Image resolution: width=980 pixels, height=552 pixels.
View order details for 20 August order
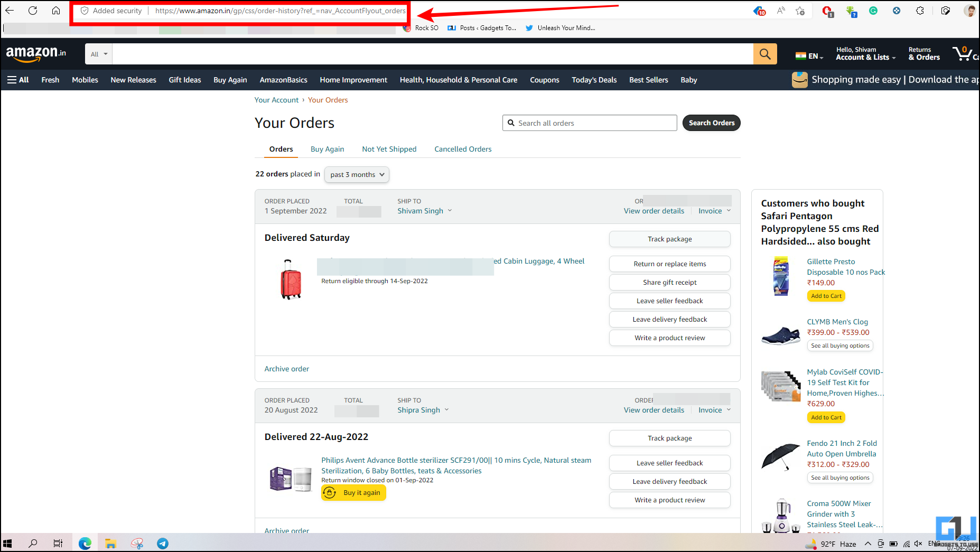pyautogui.click(x=654, y=410)
